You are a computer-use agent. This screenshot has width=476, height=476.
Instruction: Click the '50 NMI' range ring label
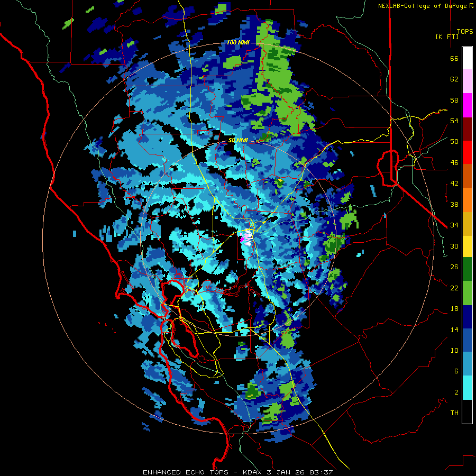coord(238,140)
